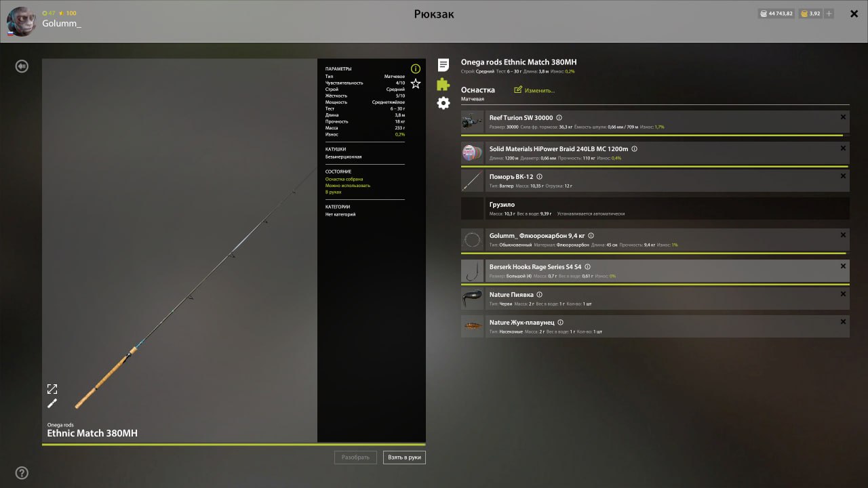Select the green puzzle rigging tab

click(x=443, y=84)
